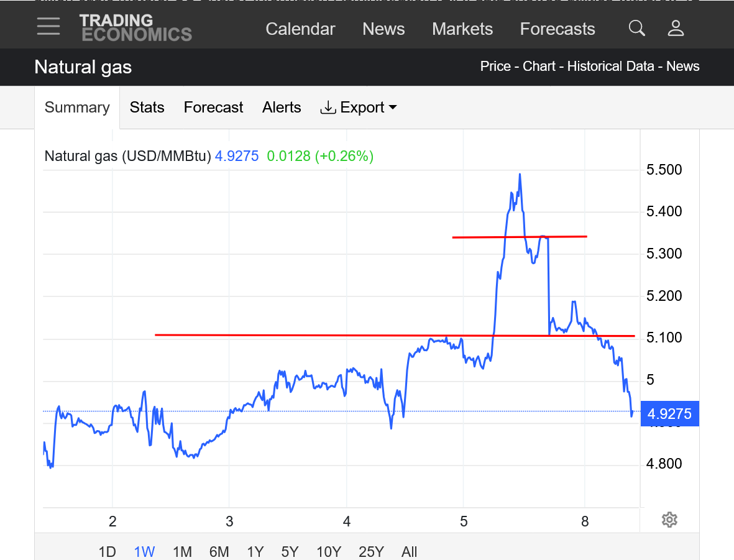This screenshot has height=560, width=734.
Task: Open the search magnifier icon
Action: point(636,28)
